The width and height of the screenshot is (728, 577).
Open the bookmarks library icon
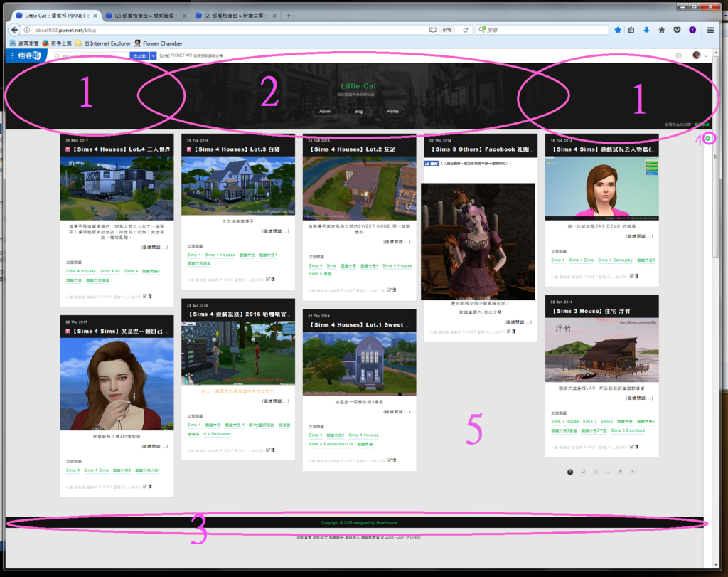(631, 30)
